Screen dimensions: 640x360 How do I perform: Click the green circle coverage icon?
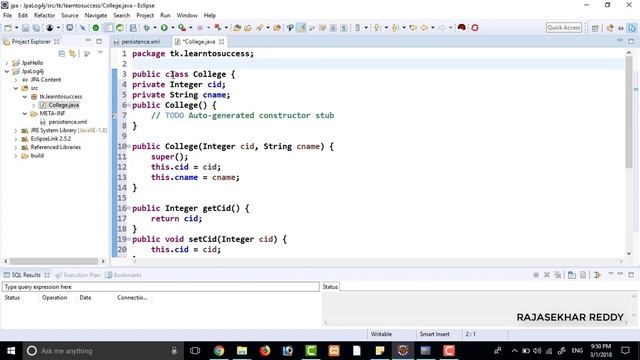pos(96,28)
